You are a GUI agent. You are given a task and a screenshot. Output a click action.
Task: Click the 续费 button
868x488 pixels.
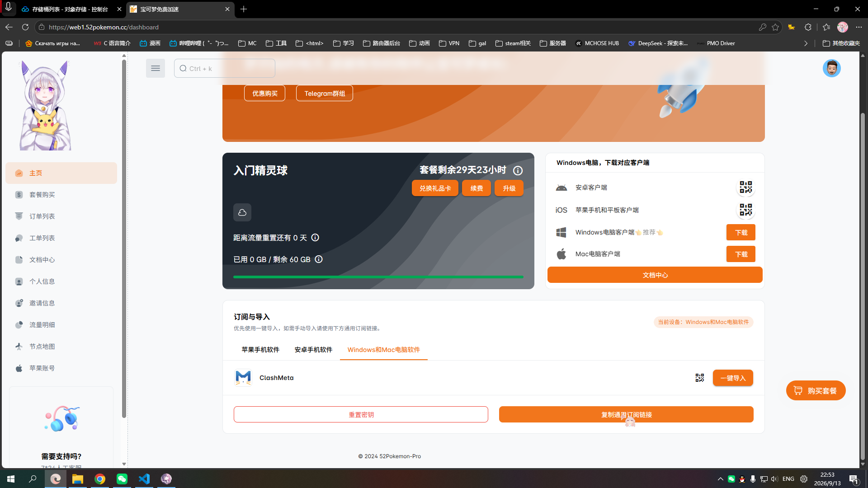[476, 188]
